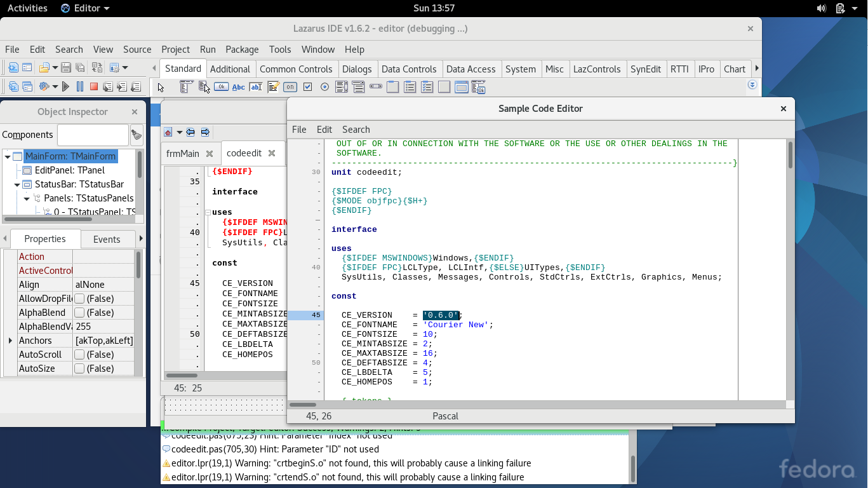Open the dropdown arrow beside Open file icon
The width and height of the screenshot is (868, 488).
click(55, 67)
